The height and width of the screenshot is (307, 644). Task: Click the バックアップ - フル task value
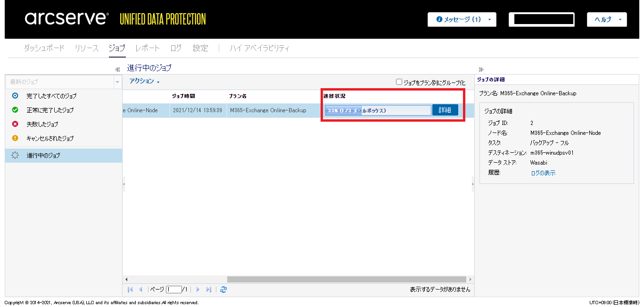(549, 143)
